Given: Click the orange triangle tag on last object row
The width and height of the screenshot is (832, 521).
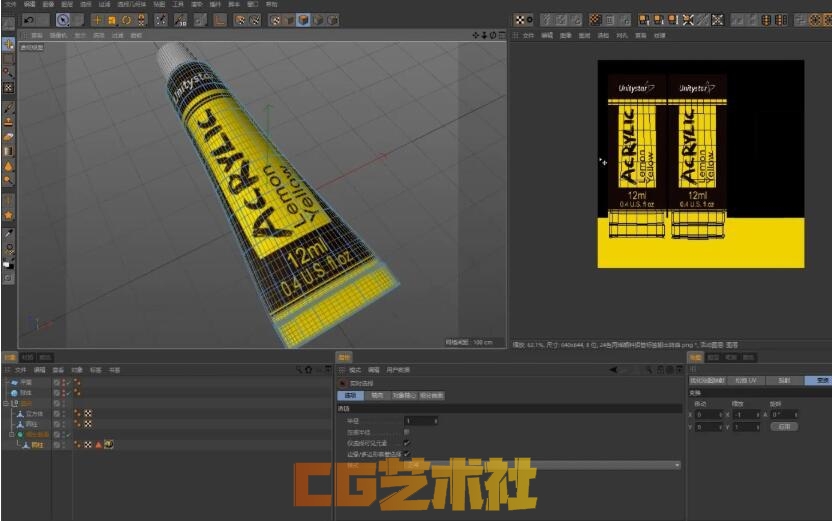Looking at the screenshot, I should tap(98, 445).
